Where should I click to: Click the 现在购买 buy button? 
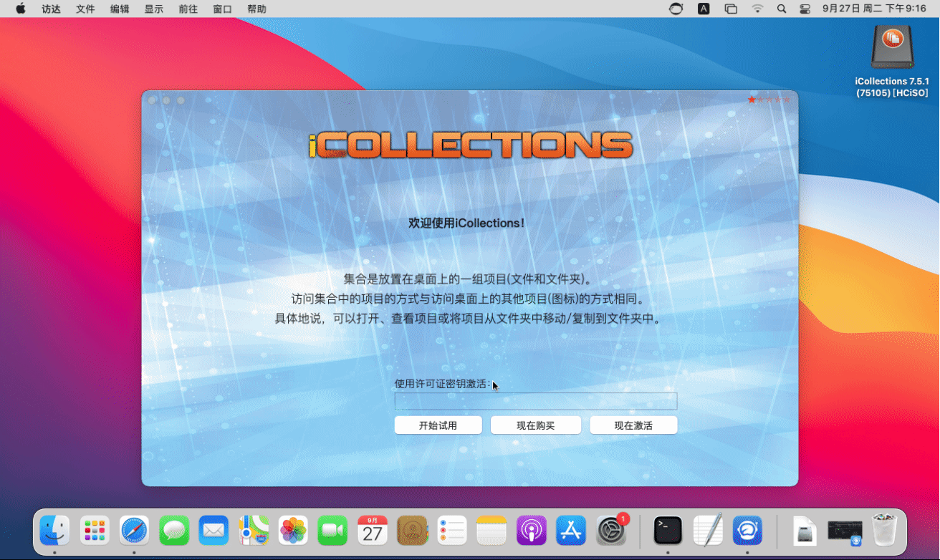tap(536, 425)
